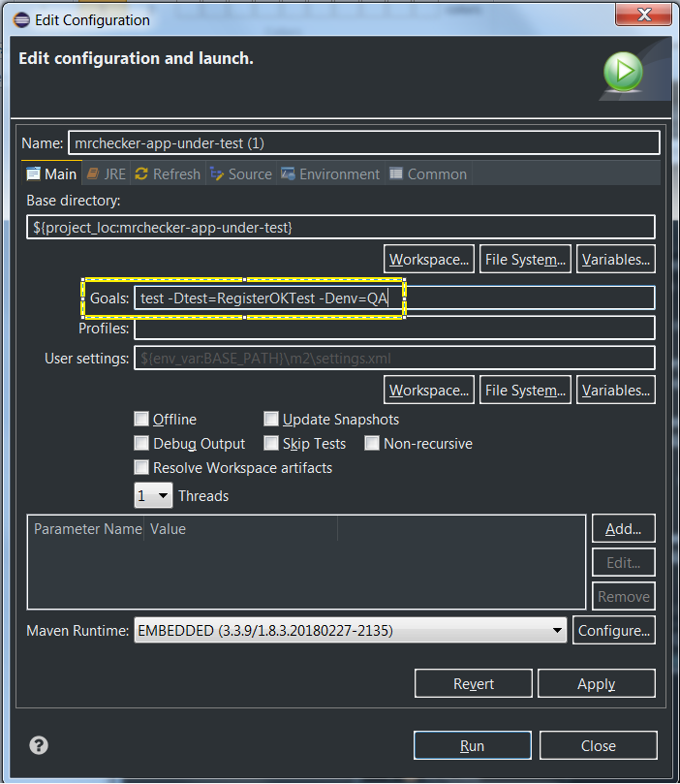Click Variables... below Base directory
The image size is (680, 784).
(x=616, y=260)
